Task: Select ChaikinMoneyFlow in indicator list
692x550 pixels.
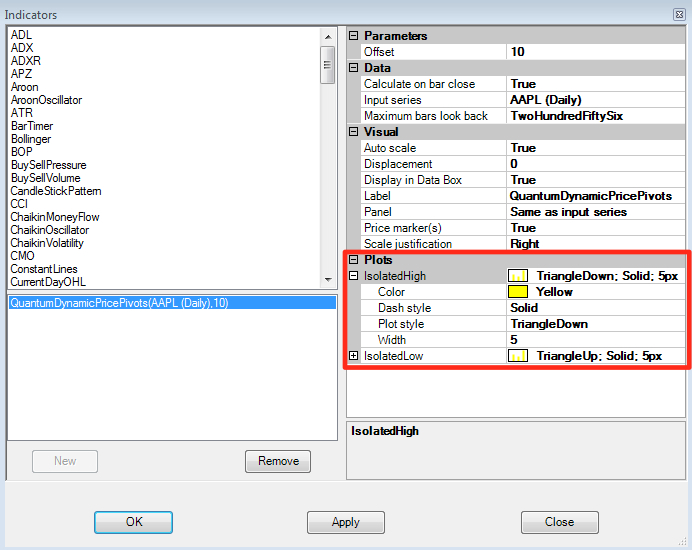Action: (55, 217)
